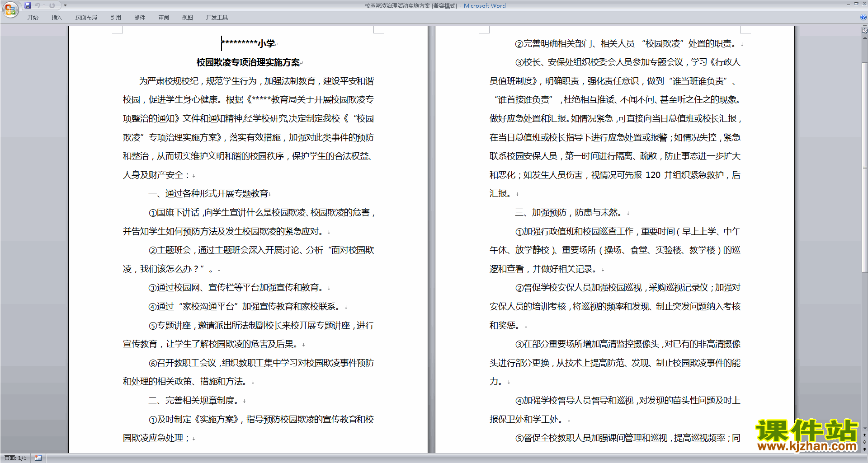Click the line starting '①国旗下讲话'
The width and height of the screenshot is (868, 463).
tap(262, 213)
